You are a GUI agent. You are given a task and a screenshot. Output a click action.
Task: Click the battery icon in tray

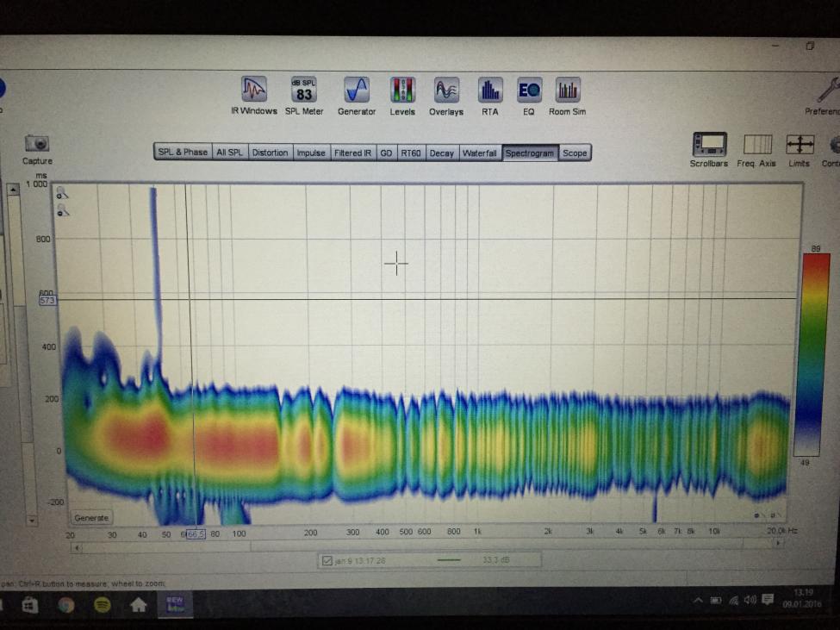pos(716,601)
